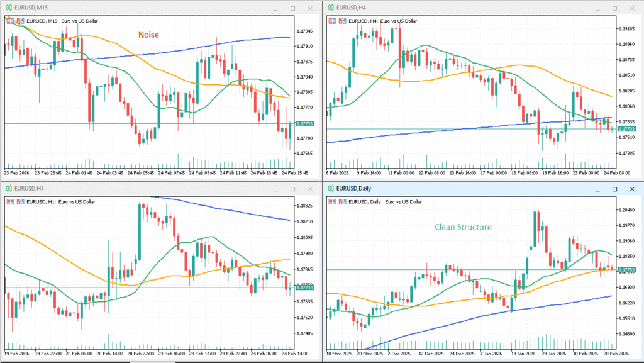
Task: Click the quotes table icon on the H4 chart
Action: tap(332, 20)
